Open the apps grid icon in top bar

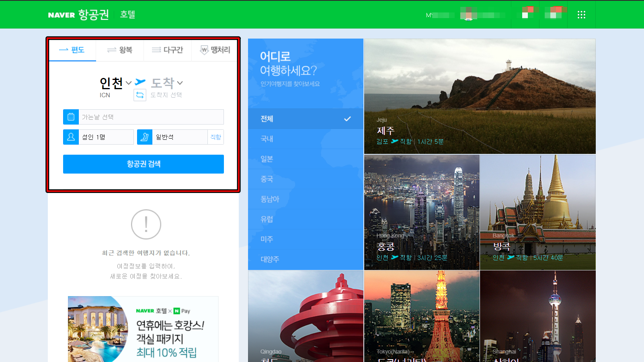coord(581,14)
